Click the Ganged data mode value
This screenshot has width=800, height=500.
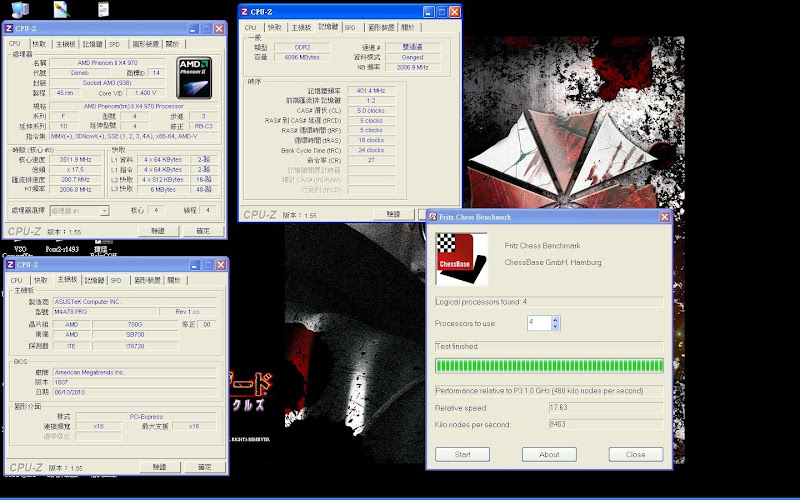click(x=412, y=58)
